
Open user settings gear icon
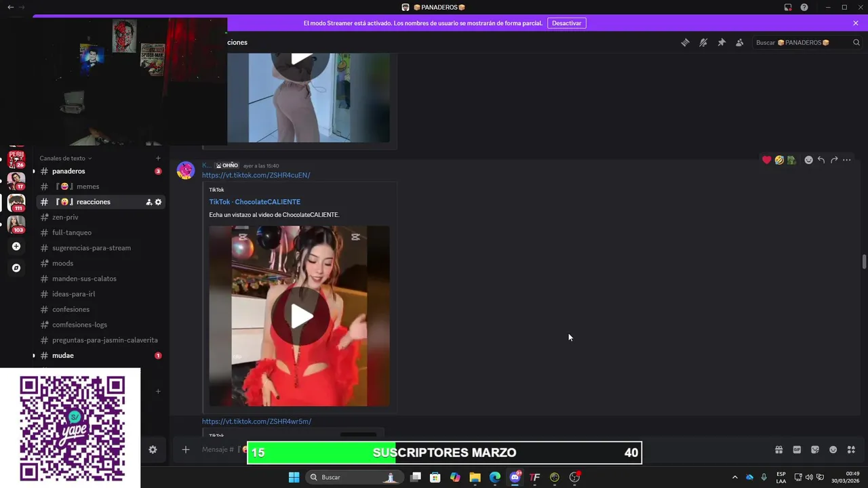point(153,449)
